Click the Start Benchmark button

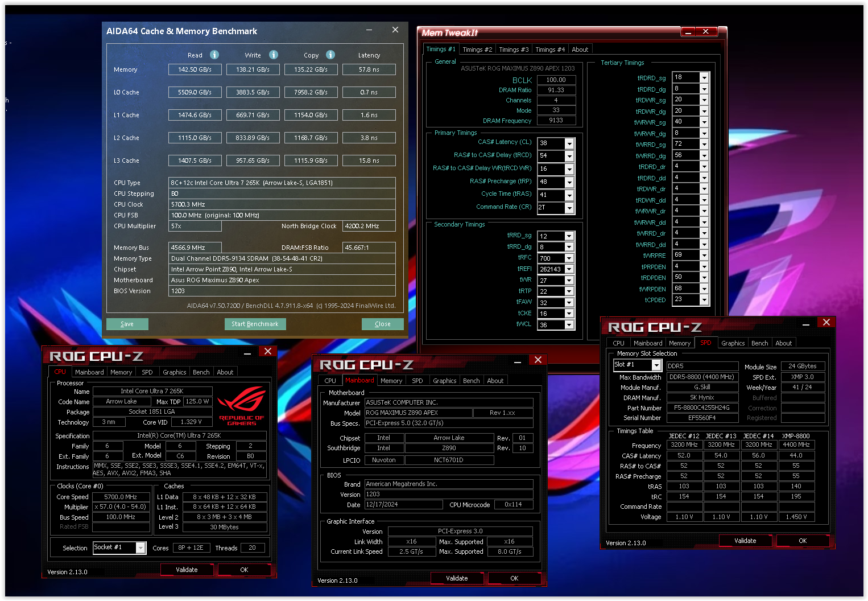255,324
